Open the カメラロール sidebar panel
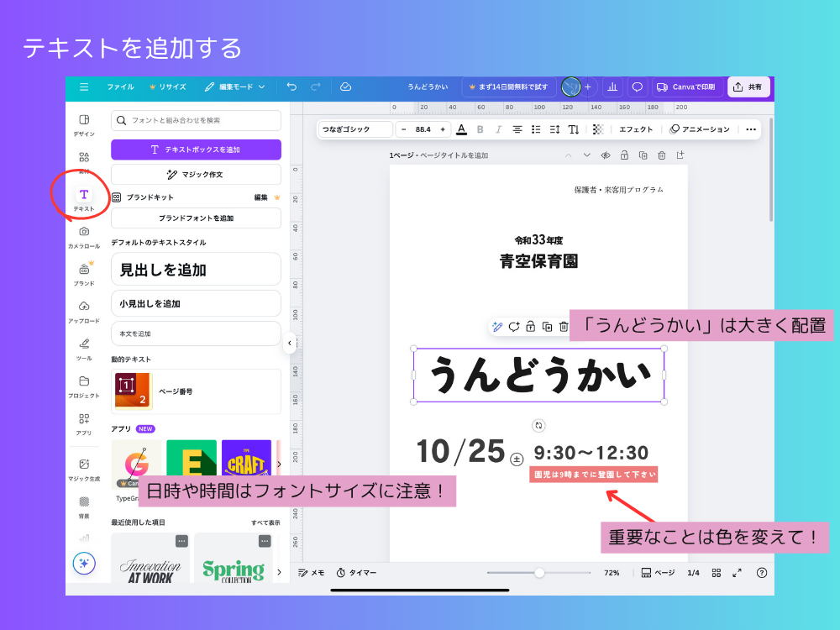The height and width of the screenshot is (630, 840). (84, 237)
